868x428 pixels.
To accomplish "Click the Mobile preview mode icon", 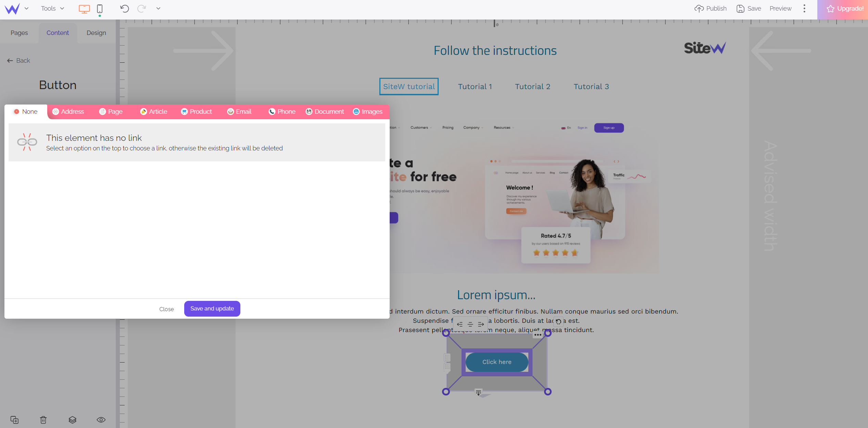I will point(100,9).
